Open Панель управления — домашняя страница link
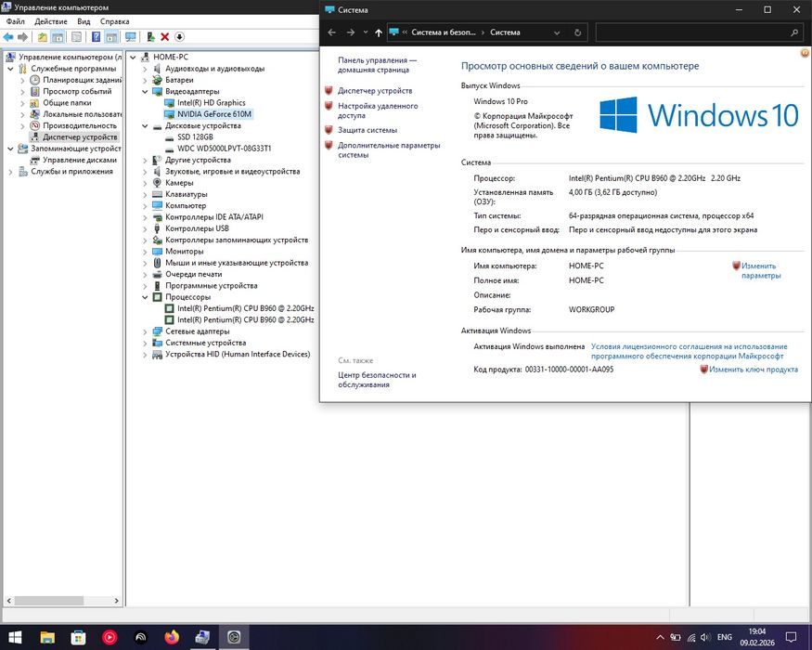 click(x=377, y=65)
